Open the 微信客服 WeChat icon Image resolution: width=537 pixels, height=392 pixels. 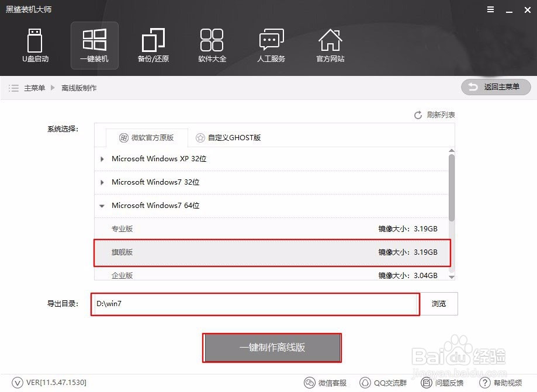tap(310, 383)
